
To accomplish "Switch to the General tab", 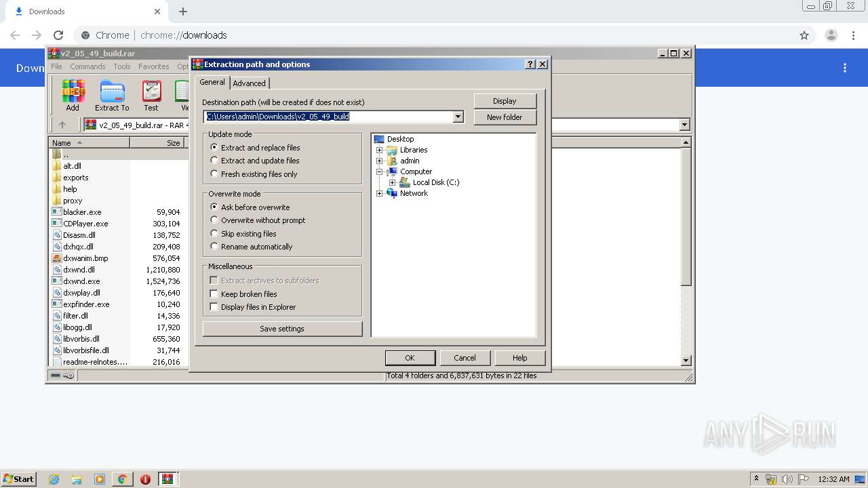I will [x=212, y=82].
